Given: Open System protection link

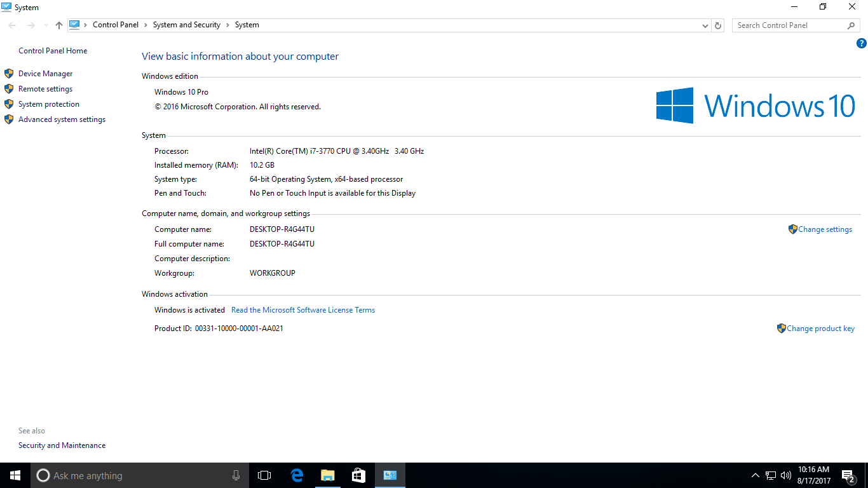Looking at the screenshot, I should 49,104.
